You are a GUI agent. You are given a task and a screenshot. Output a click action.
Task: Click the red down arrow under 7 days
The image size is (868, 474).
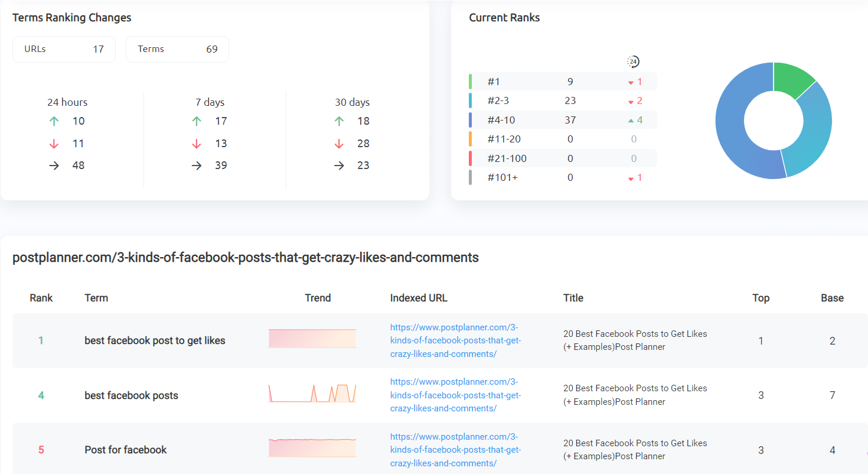click(197, 144)
